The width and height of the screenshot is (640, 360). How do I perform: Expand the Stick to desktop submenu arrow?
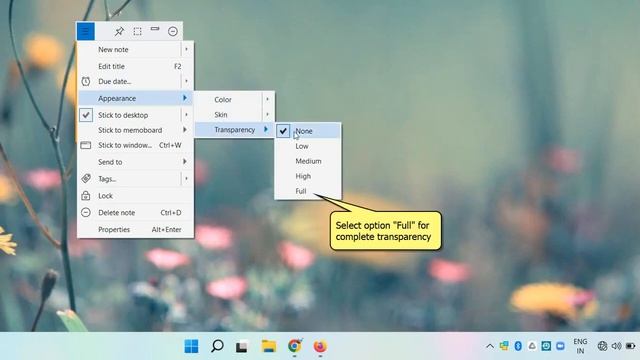(x=186, y=115)
